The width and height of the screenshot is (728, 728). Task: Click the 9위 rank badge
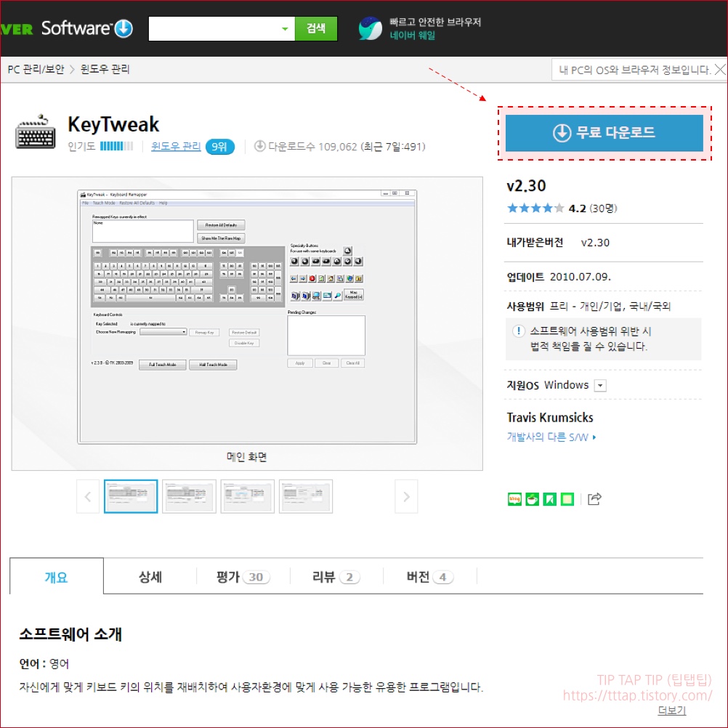point(219,147)
